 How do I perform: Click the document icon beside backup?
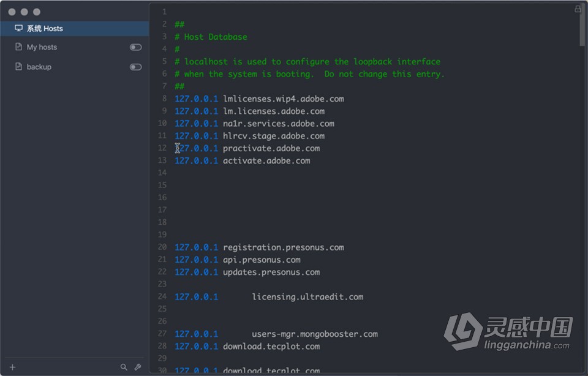pos(18,67)
